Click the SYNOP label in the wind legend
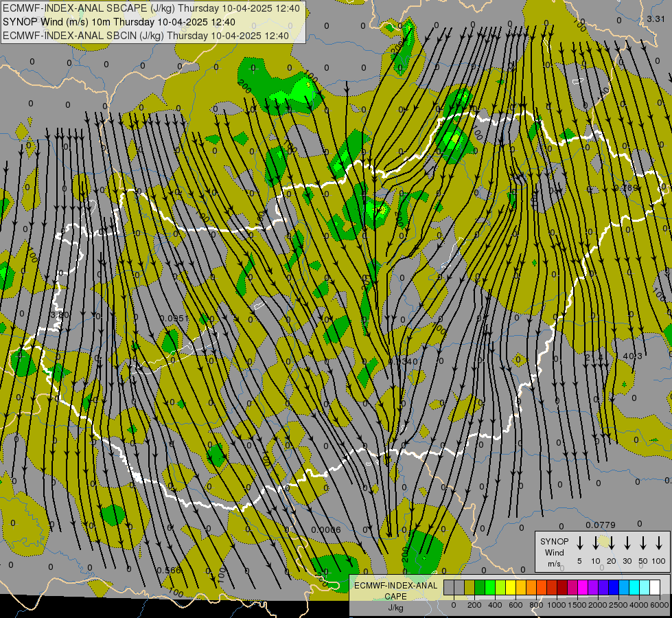 [x=554, y=542]
